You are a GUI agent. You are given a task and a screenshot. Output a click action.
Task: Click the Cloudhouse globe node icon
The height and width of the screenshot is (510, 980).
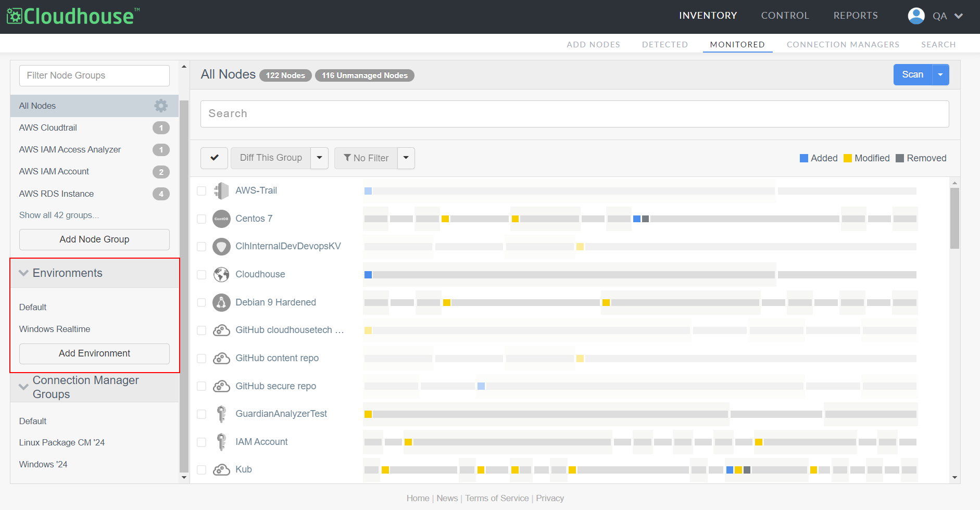(221, 274)
